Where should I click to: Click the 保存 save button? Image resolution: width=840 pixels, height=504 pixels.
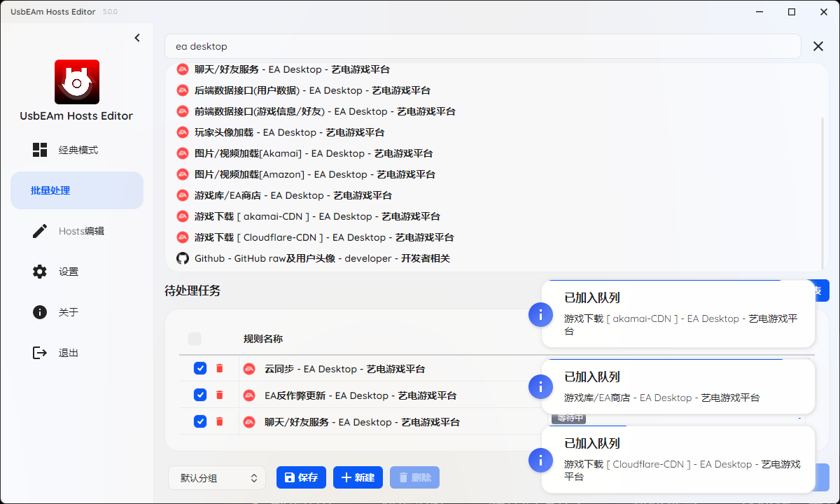click(x=301, y=477)
